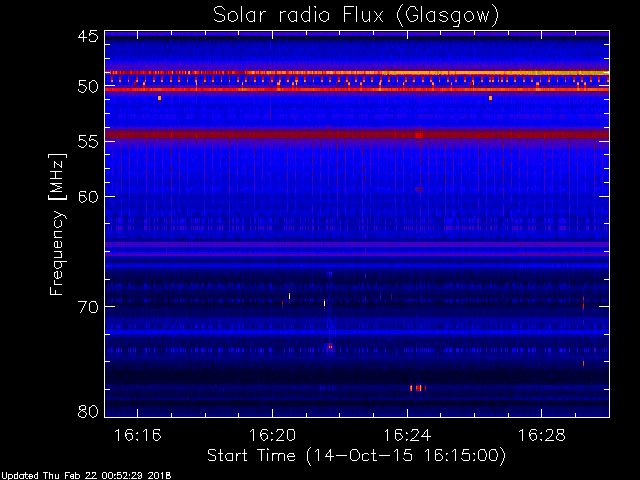Click the "Updated Thu Feb 22 00:52:29 2018" timestamp
640x480 pixels.
86,476
